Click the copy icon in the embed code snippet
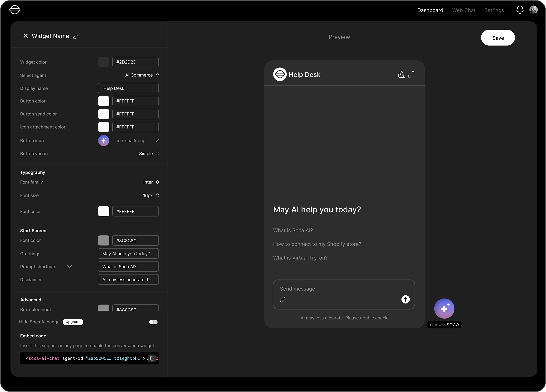This screenshot has height=392, width=546. 152,358
